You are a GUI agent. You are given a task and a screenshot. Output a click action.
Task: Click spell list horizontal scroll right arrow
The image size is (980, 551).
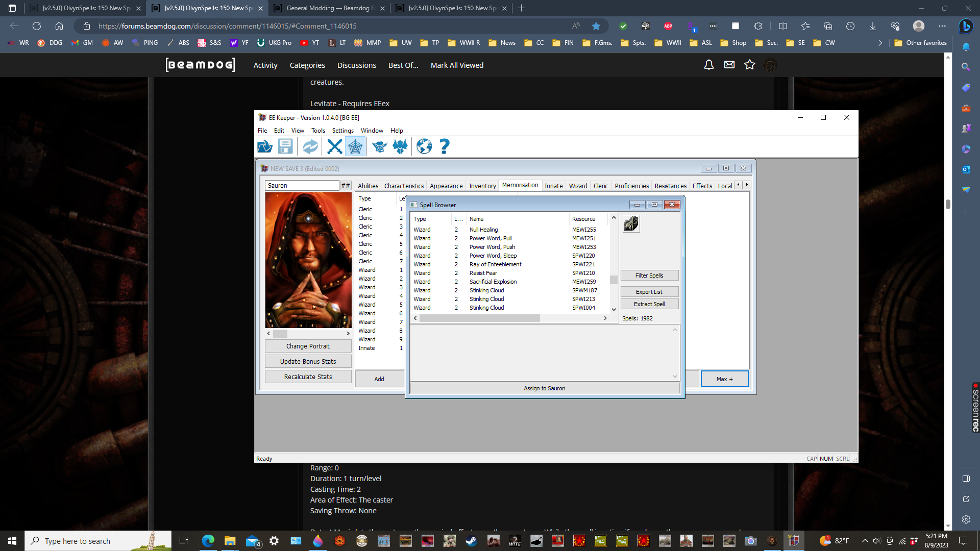tap(605, 318)
